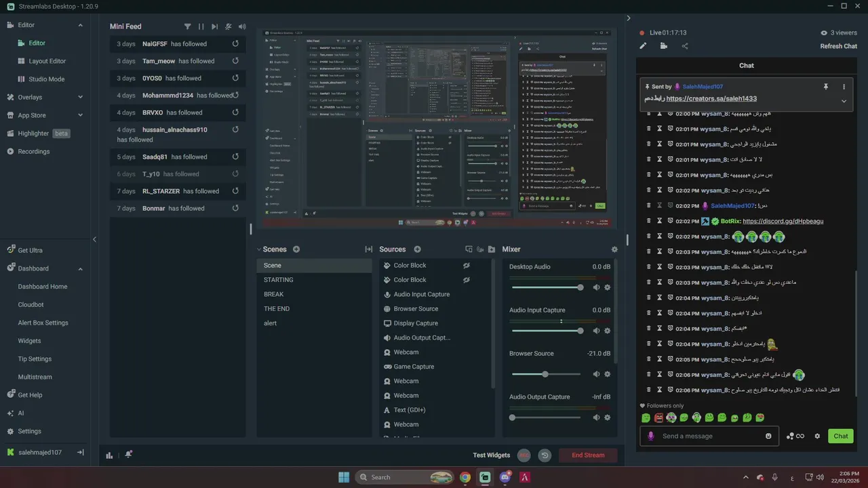Collapse the left sidebar arrow
The image size is (868, 488).
tap(94, 239)
